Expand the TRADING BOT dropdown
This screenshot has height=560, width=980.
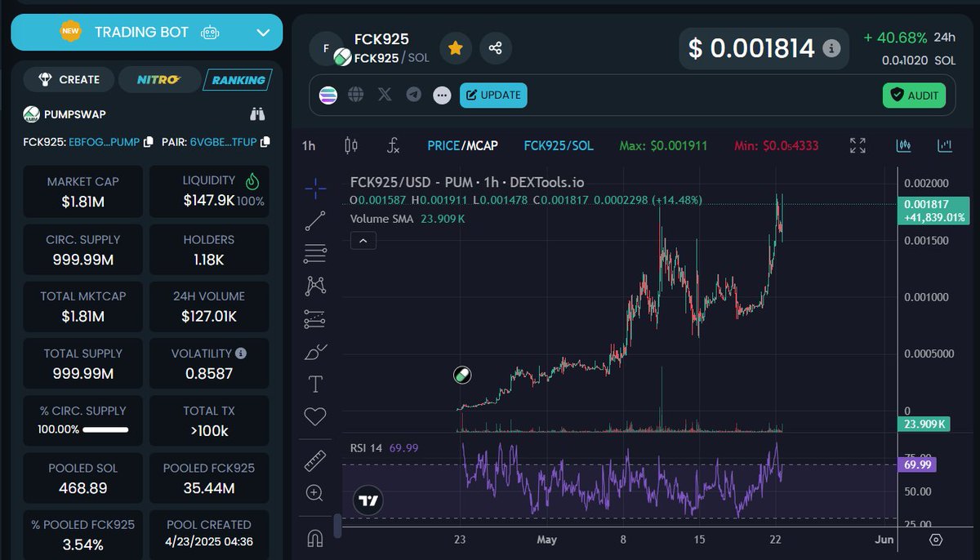263,32
